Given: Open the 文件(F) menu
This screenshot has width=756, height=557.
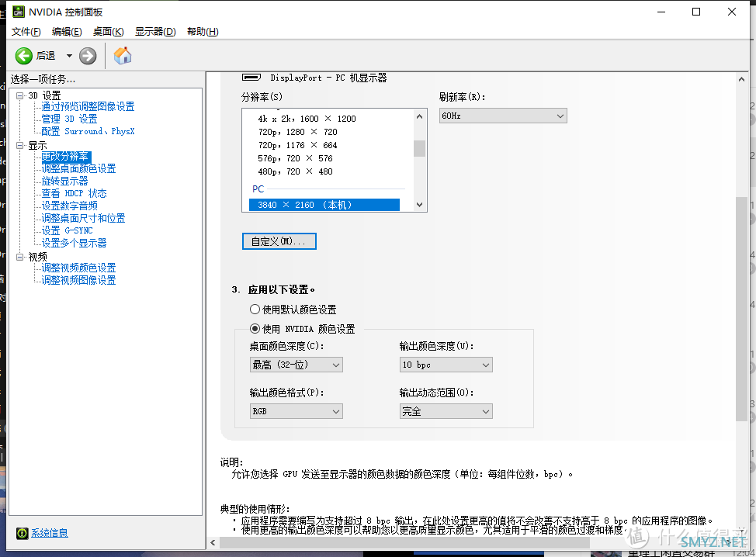Looking at the screenshot, I should 26,32.
